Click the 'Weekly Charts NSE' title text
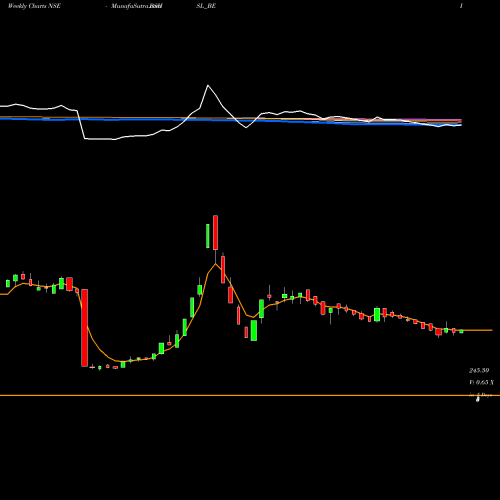 point(34,6)
